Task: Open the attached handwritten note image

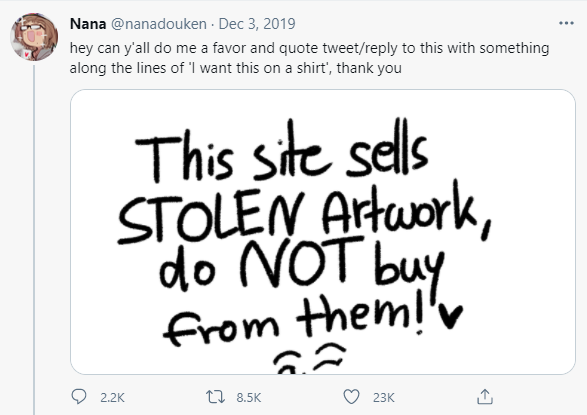Action: [323, 232]
